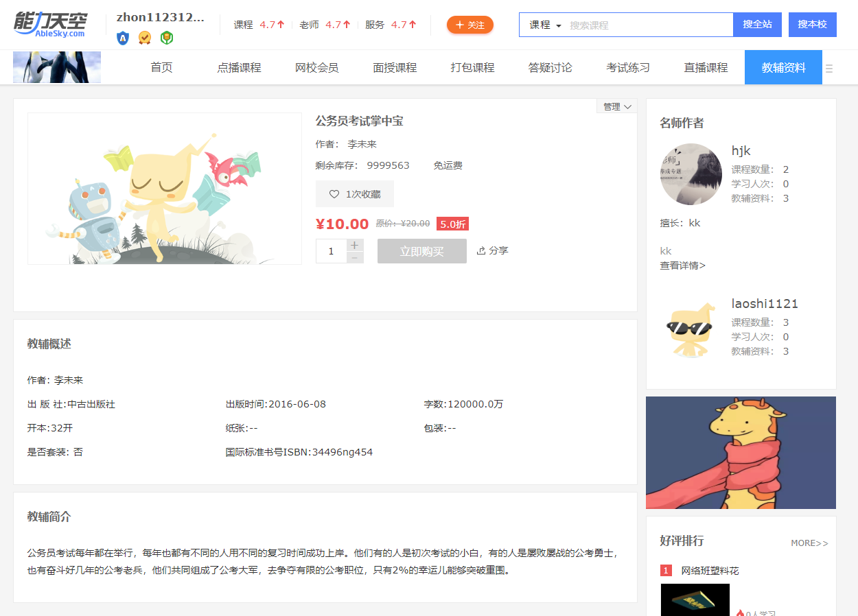The width and height of the screenshot is (858, 616).
Task: Switch to the 点播课程 tab
Action: pos(239,68)
